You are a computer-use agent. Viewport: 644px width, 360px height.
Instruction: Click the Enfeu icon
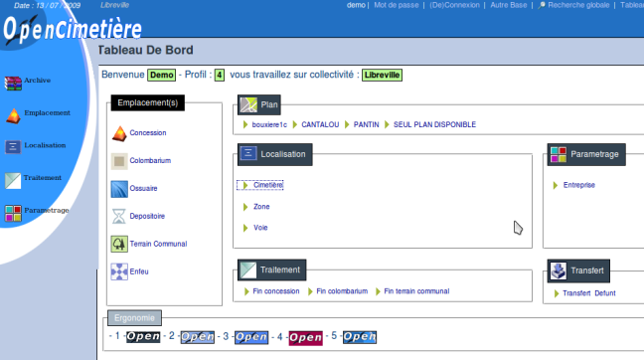coord(119,271)
